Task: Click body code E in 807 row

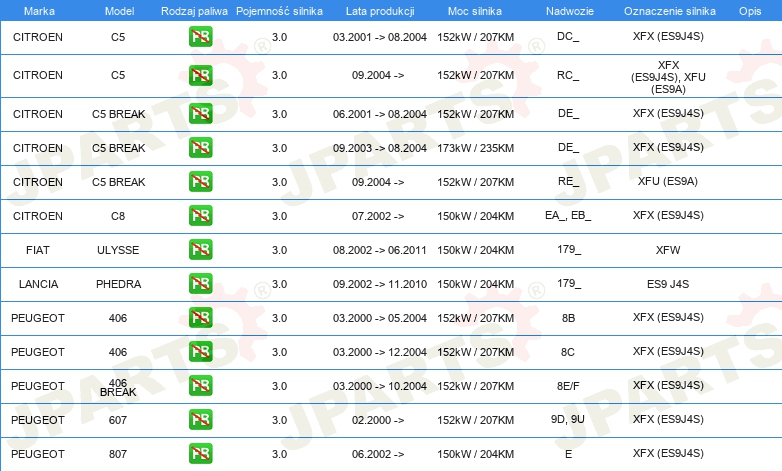Action: point(569,454)
